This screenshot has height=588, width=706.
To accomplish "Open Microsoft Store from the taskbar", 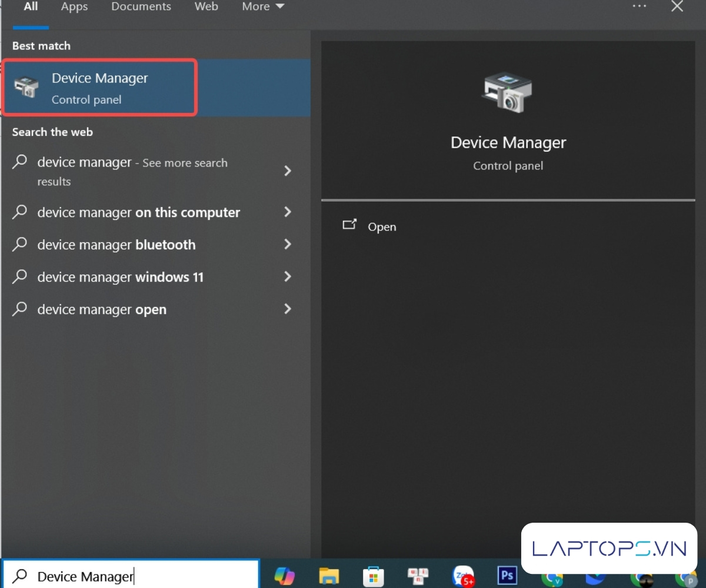I will pos(373,576).
